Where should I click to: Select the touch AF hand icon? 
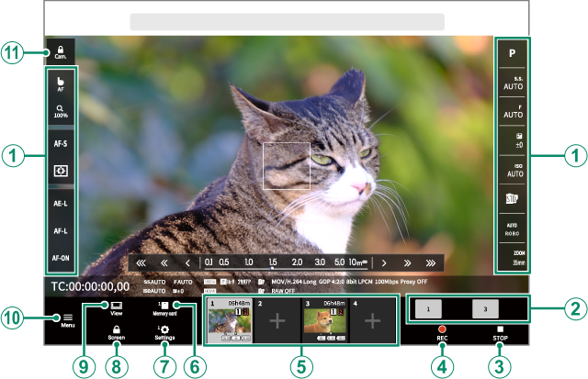pyautogui.click(x=60, y=85)
